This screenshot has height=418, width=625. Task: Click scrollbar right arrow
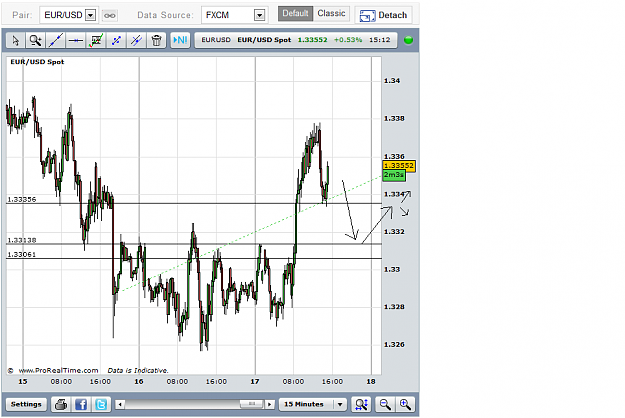(x=270, y=404)
